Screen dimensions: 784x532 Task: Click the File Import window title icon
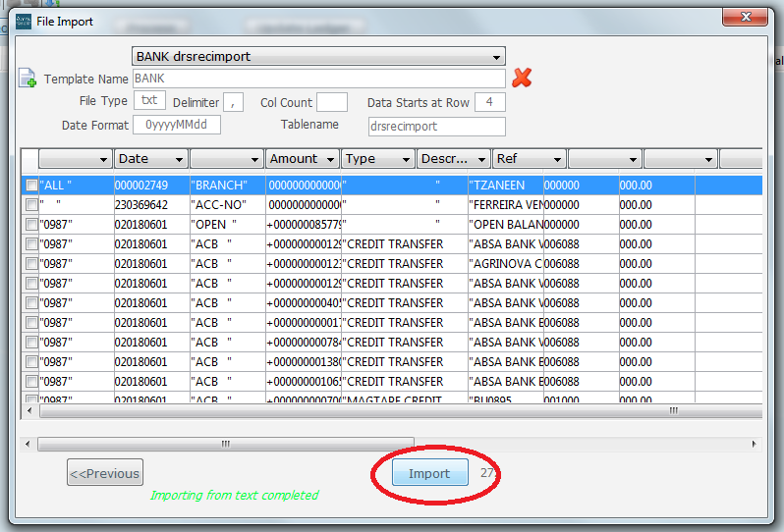coord(20,21)
